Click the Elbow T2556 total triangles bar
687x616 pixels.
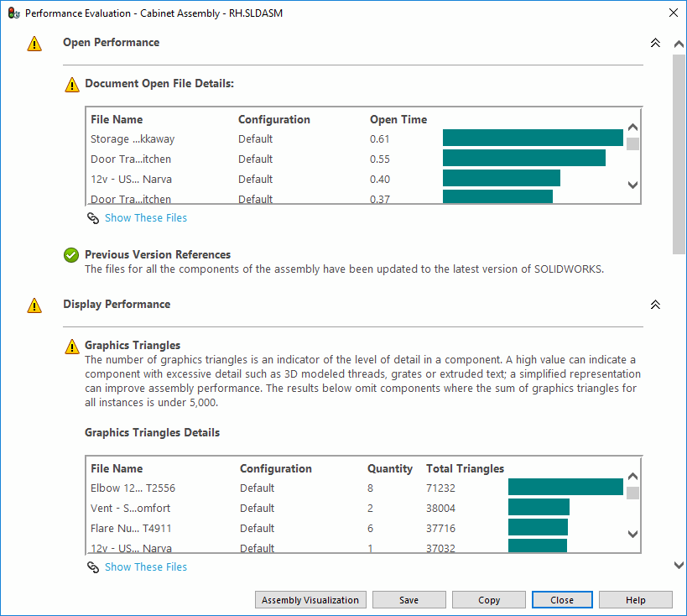click(565, 488)
